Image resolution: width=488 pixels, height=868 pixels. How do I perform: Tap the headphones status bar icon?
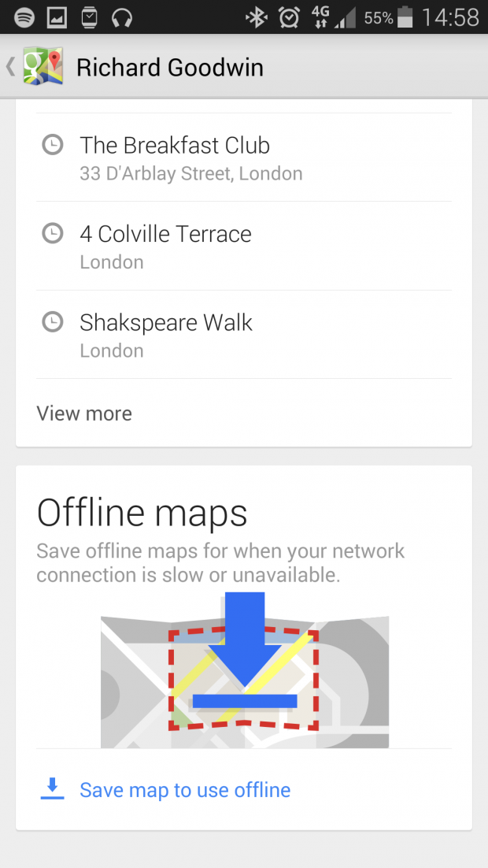coord(121,17)
